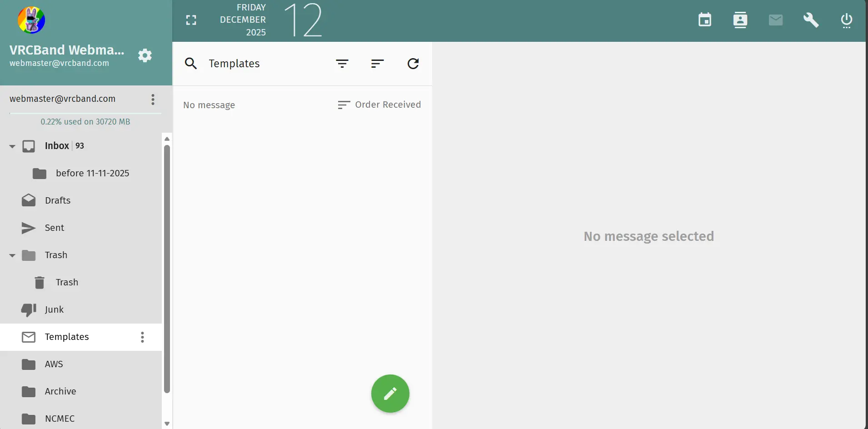This screenshot has height=429, width=868.
Task: Select the Junk folder
Action: coord(54,309)
